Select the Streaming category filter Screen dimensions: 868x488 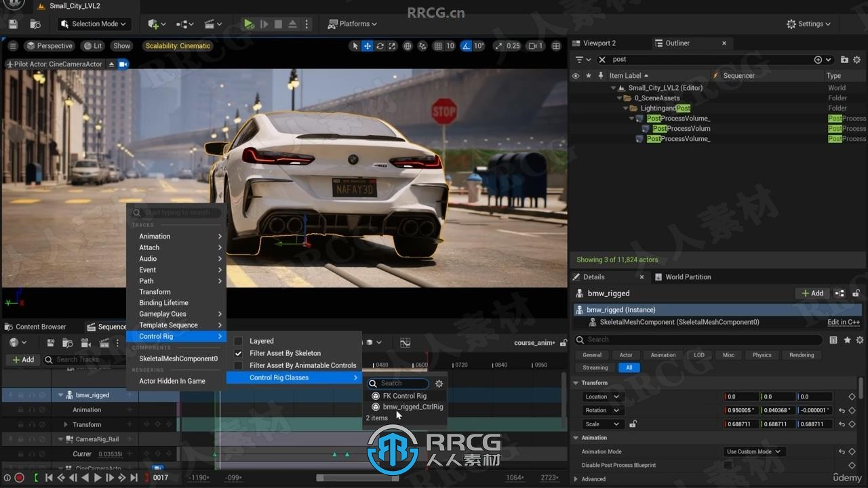tap(595, 368)
